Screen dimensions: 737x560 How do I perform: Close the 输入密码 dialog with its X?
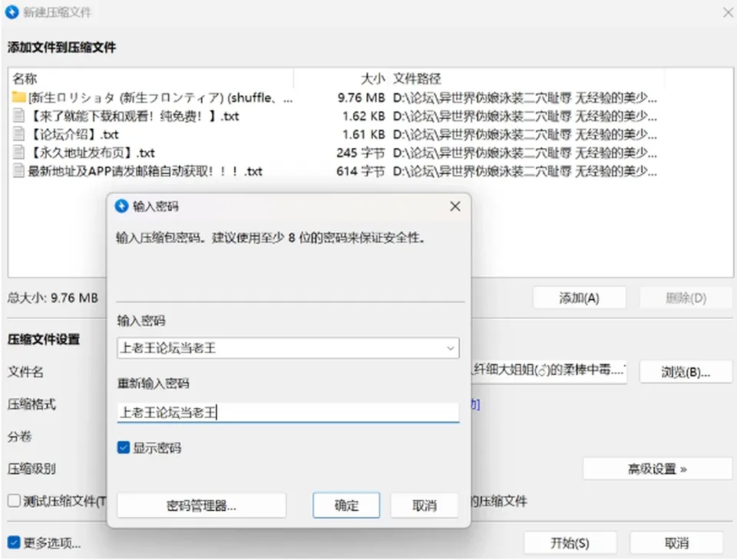click(x=455, y=206)
